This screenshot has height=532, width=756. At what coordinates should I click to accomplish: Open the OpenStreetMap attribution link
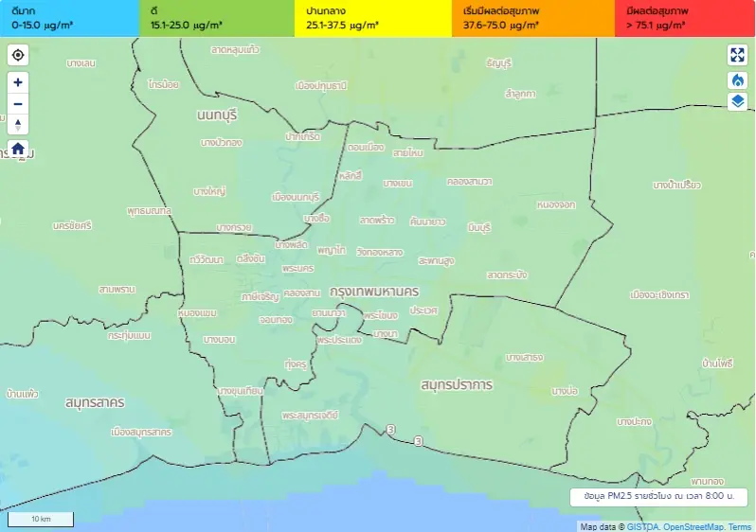click(x=693, y=526)
